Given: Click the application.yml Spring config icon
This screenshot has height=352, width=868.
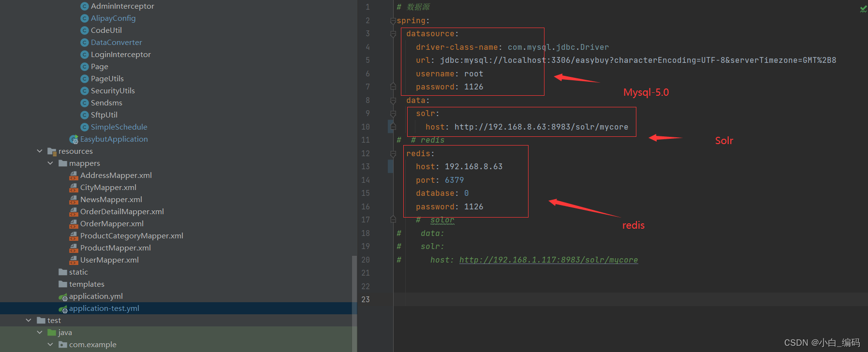Looking at the screenshot, I should click(63, 296).
